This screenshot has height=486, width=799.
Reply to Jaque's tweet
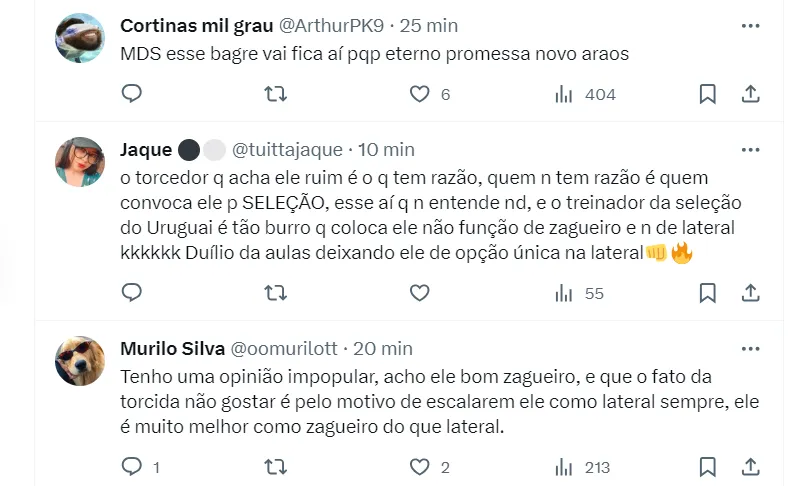click(x=132, y=293)
